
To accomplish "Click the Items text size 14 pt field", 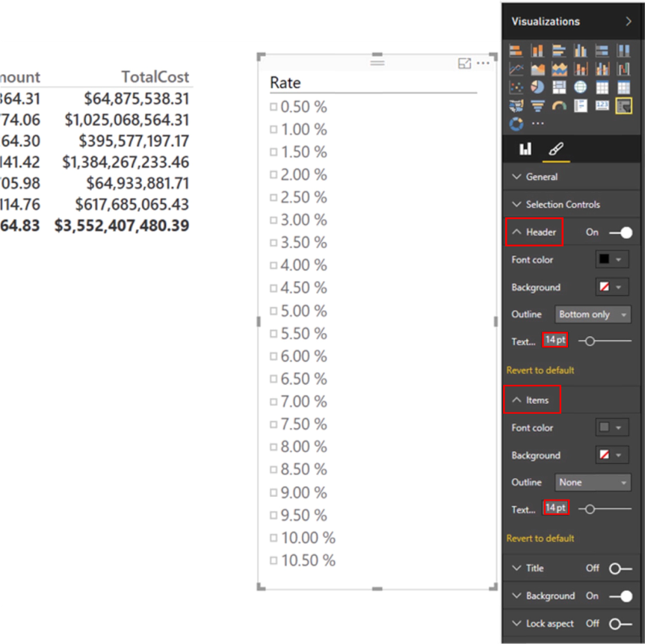I will pos(556,508).
